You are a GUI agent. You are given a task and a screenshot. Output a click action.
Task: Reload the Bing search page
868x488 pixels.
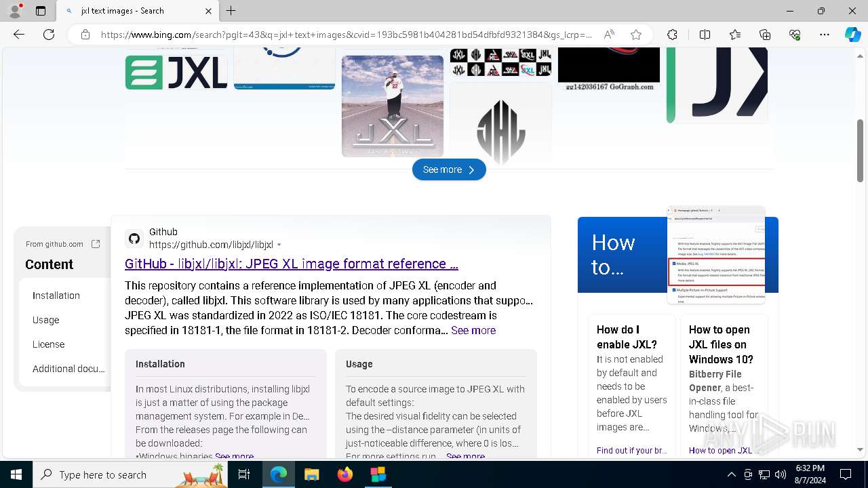pyautogui.click(x=49, y=35)
